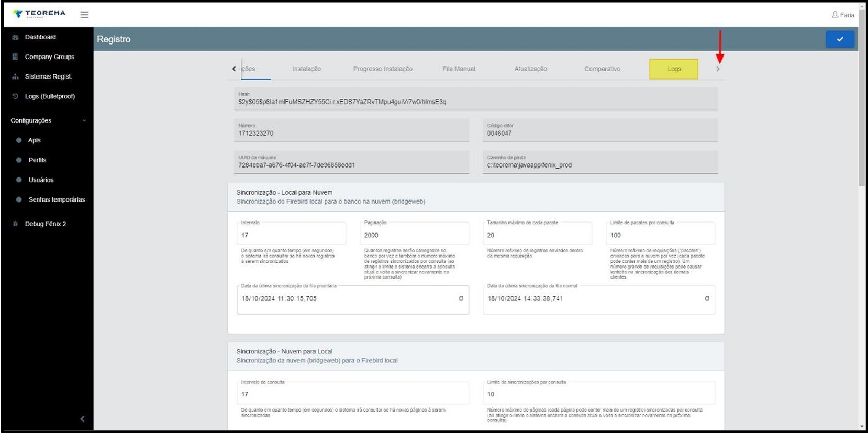Click the bullet icon beside Perfis
The height and width of the screenshot is (433, 868).
pyautogui.click(x=19, y=160)
